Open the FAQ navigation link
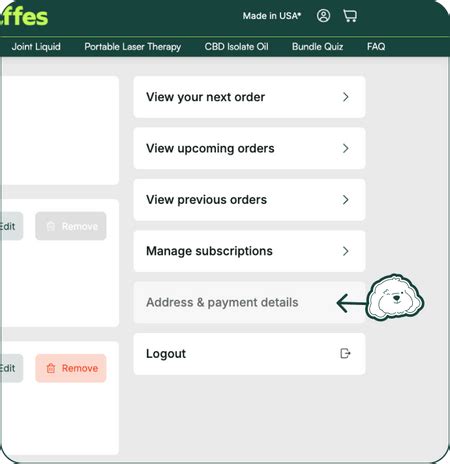Screen dimensions: 450x464 click(376, 47)
